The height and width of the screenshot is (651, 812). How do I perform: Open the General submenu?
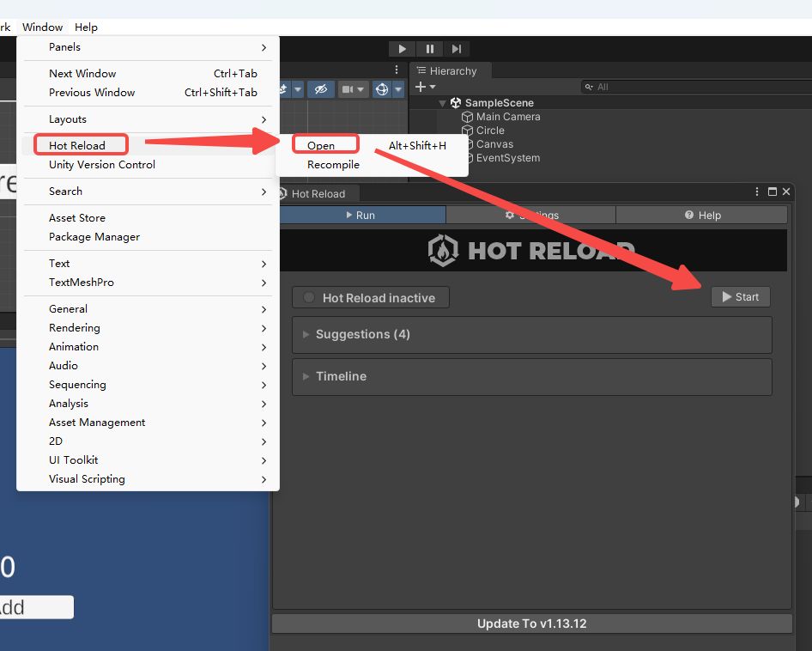click(148, 309)
